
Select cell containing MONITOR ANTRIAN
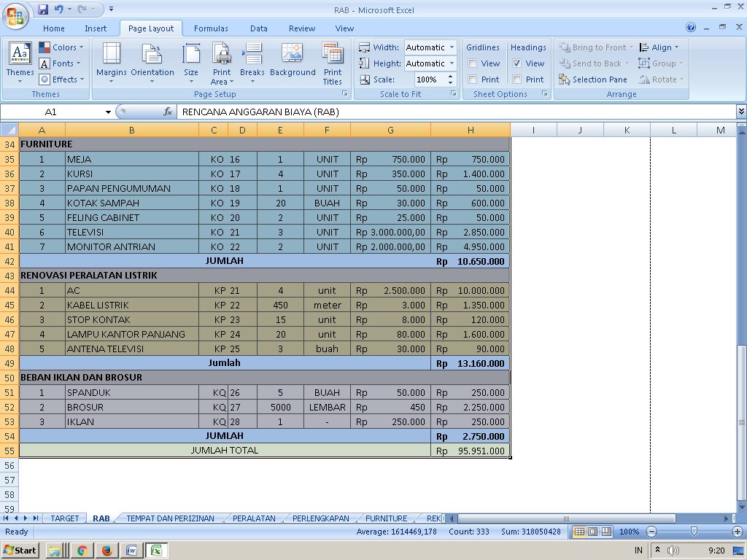tap(132, 246)
